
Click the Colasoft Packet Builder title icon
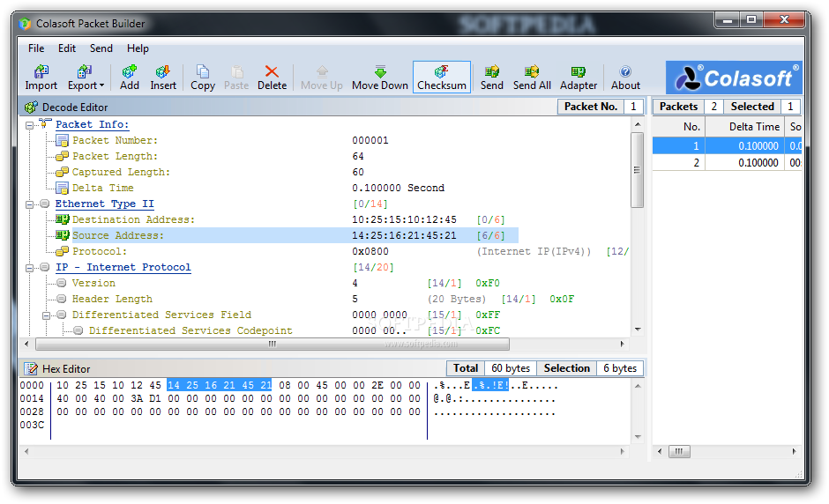coord(25,24)
